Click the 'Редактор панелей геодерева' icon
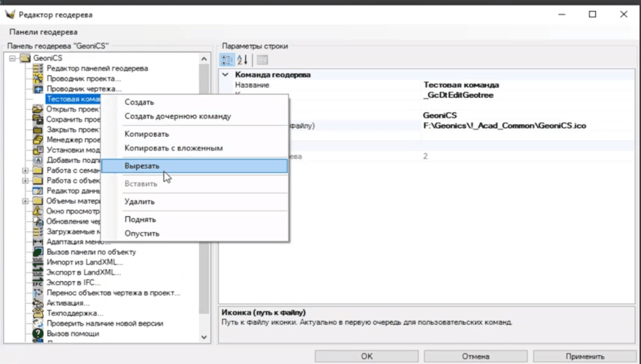Image resolution: width=641 pixels, height=364 pixels. coord(38,69)
